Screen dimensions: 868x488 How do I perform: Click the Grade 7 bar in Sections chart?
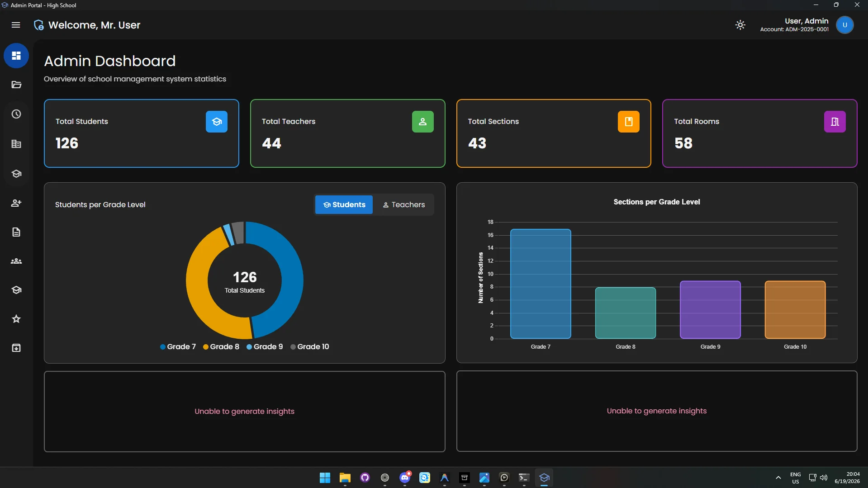click(x=541, y=284)
